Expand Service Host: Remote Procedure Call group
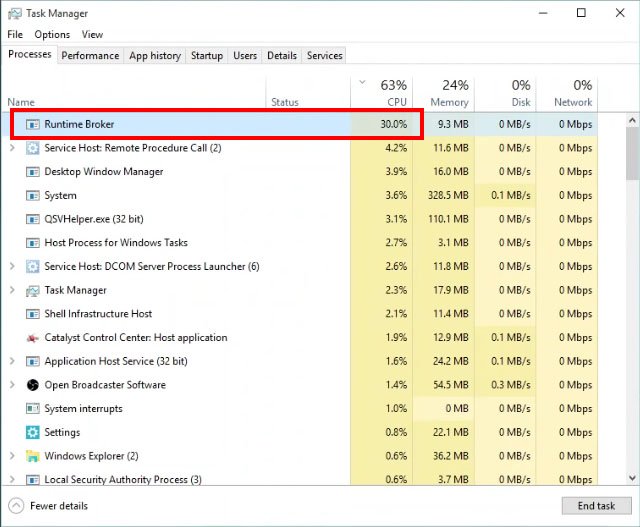Viewport: 640px width, 527px height. (12, 148)
